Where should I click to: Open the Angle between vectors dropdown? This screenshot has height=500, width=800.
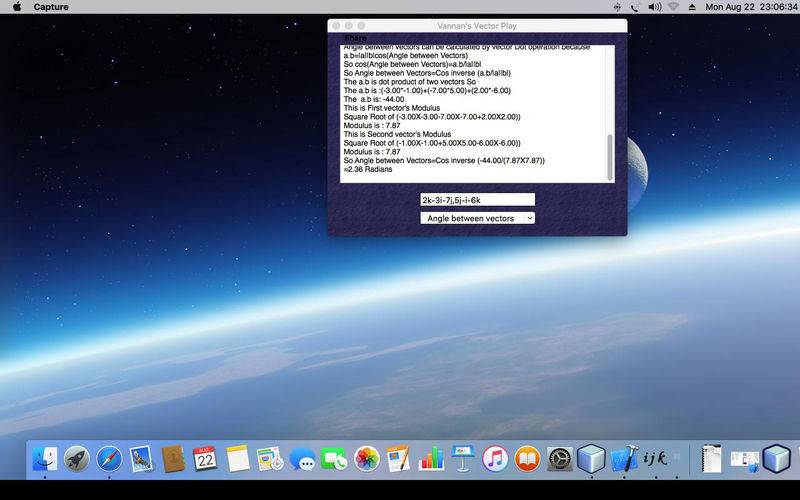[478, 218]
